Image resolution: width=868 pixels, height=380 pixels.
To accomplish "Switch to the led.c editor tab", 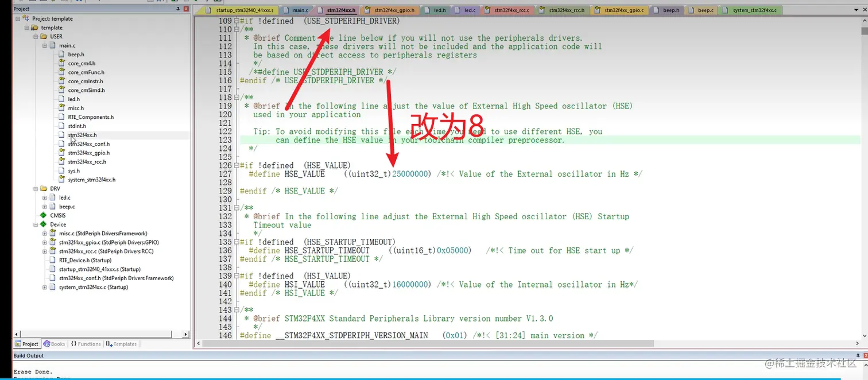I will [466, 10].
